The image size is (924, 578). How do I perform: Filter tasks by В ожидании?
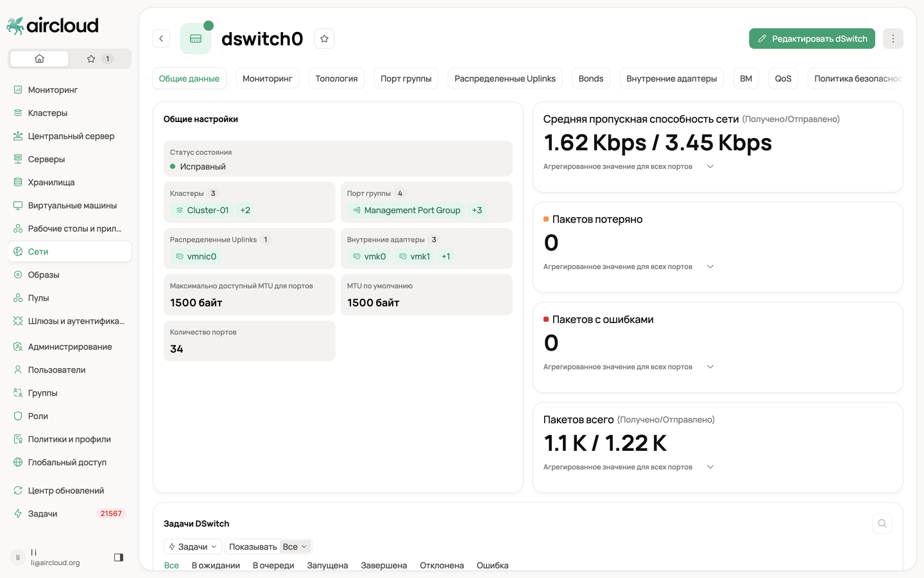pos(216,565)
